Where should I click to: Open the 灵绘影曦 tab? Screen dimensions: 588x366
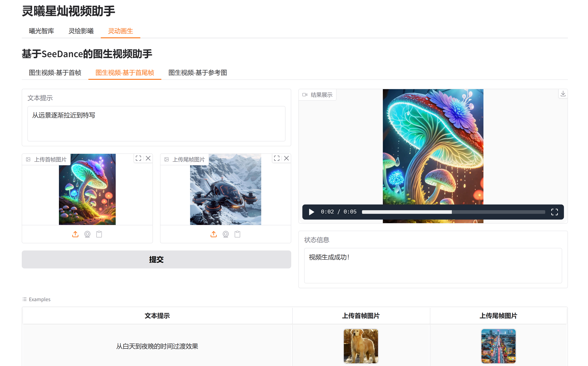tap(81, 31)
